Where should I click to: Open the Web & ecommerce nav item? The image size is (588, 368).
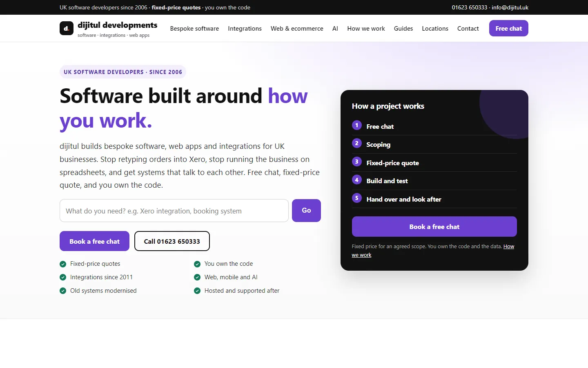click(297, 29)
